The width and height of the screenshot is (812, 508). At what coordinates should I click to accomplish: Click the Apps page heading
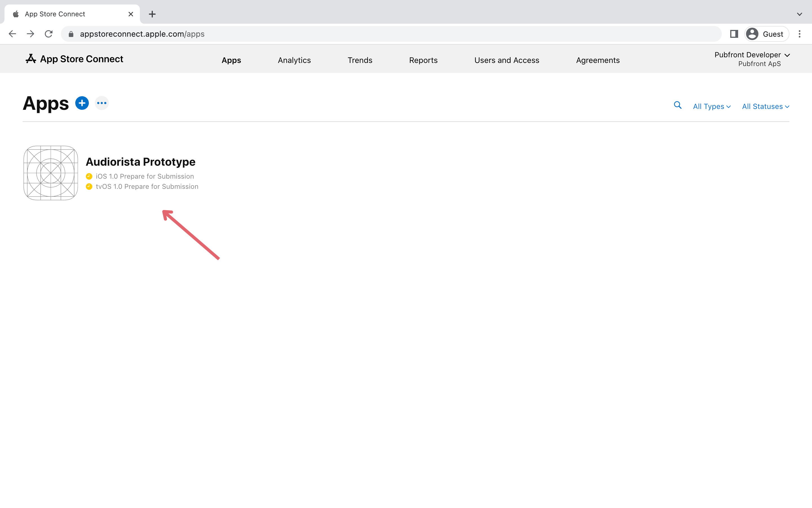click(46, 104)
